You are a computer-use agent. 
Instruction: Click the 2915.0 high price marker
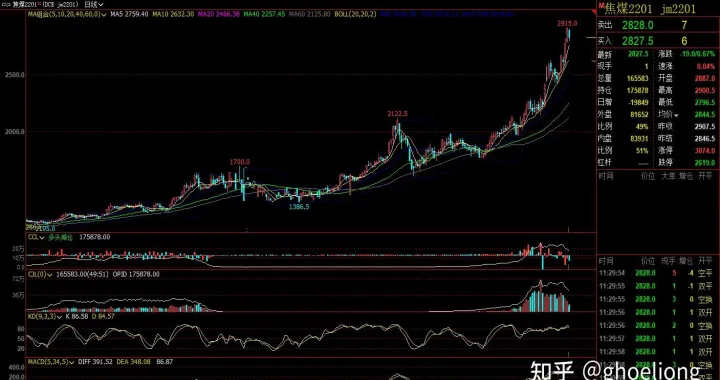pyautogui.click(x=567, y=23)
